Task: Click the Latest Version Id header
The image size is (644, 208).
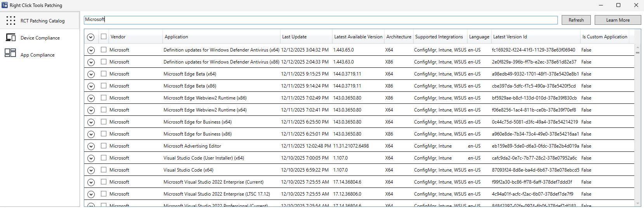Action: [536, 37]
